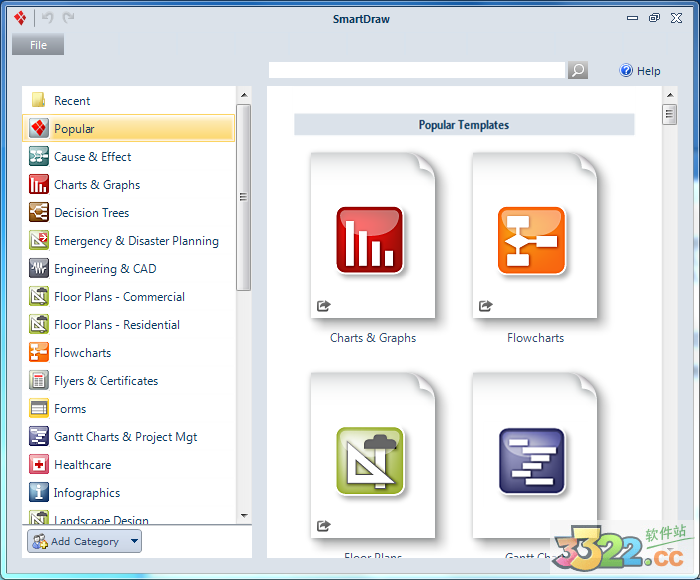700x580 pixels.
Task: Click the Decision Trees sidebar icon
Action: coord(39,212)
